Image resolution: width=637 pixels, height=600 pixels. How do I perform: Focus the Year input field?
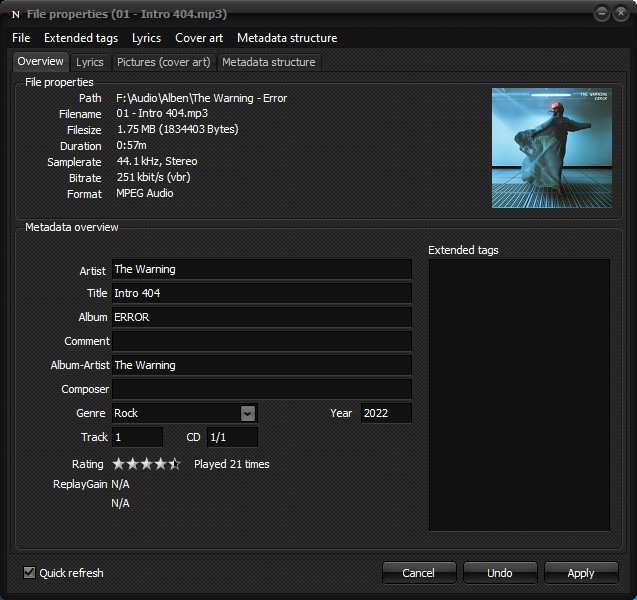[385, 413]
